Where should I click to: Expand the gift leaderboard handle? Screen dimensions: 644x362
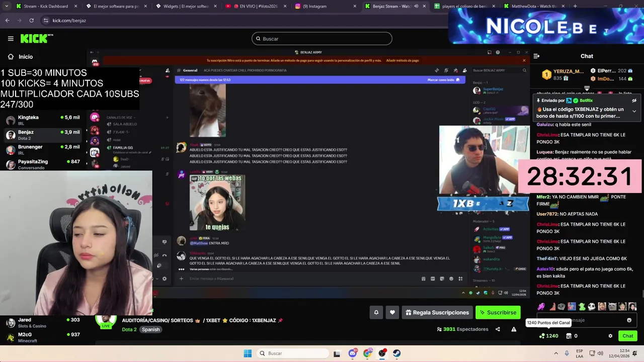[587, 88]
